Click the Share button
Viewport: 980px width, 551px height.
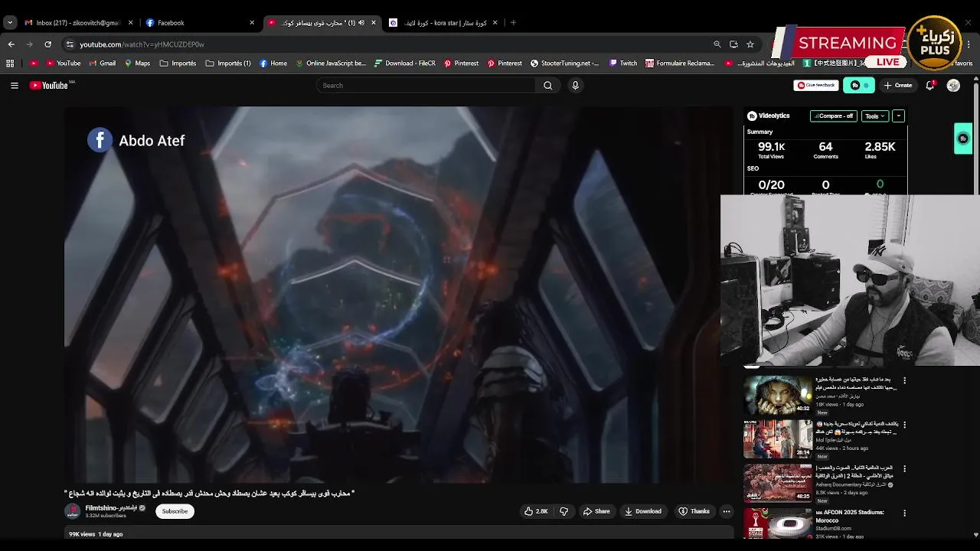pos(596,511)
